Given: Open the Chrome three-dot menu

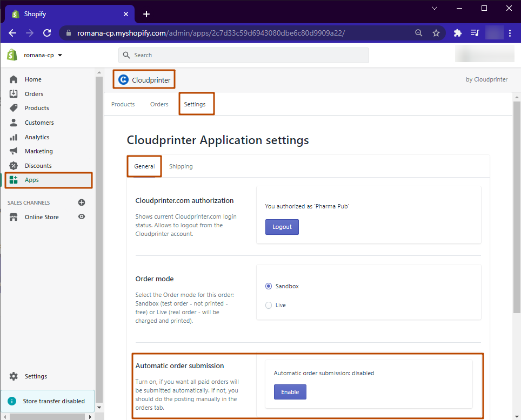Looking at the screenshot, I should click(510, 33).
